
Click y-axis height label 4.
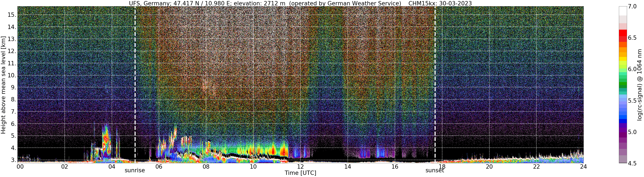click(13, 148)
